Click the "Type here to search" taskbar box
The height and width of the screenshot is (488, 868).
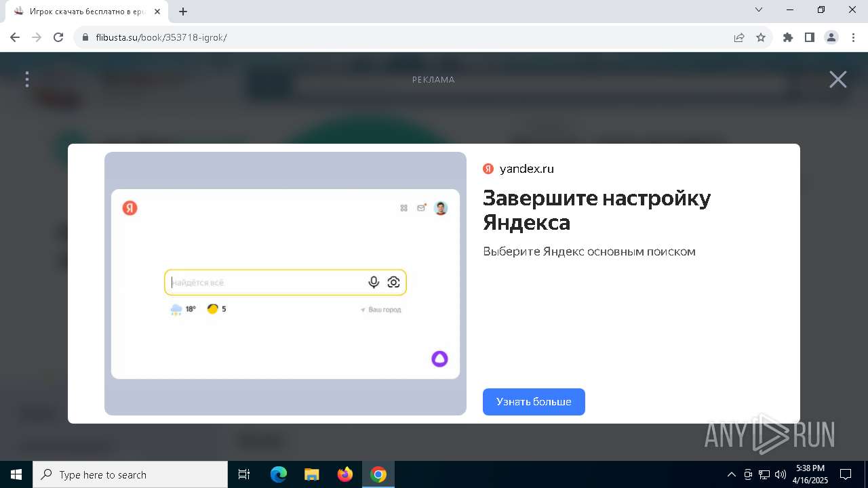tap(130, 474)
